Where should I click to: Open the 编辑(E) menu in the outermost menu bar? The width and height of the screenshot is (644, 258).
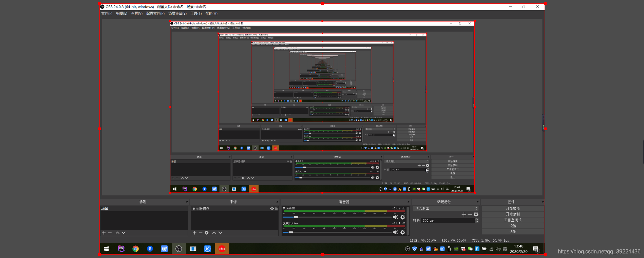pos(121,14)
